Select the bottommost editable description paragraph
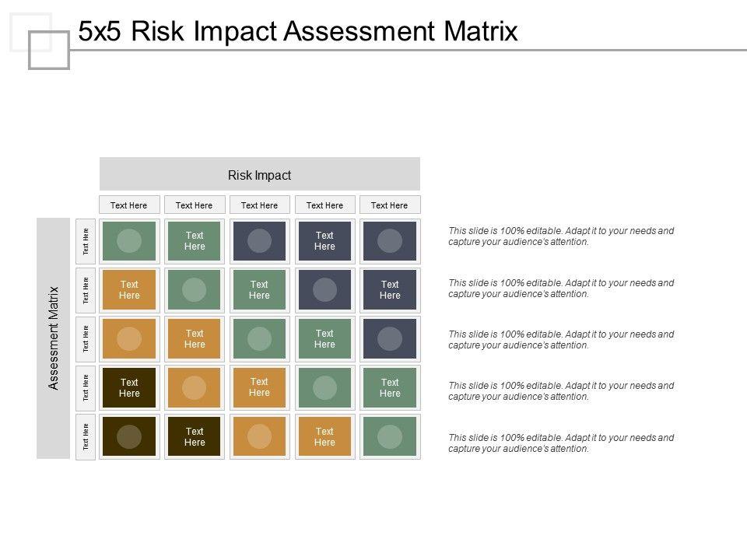 coord(561,443)
